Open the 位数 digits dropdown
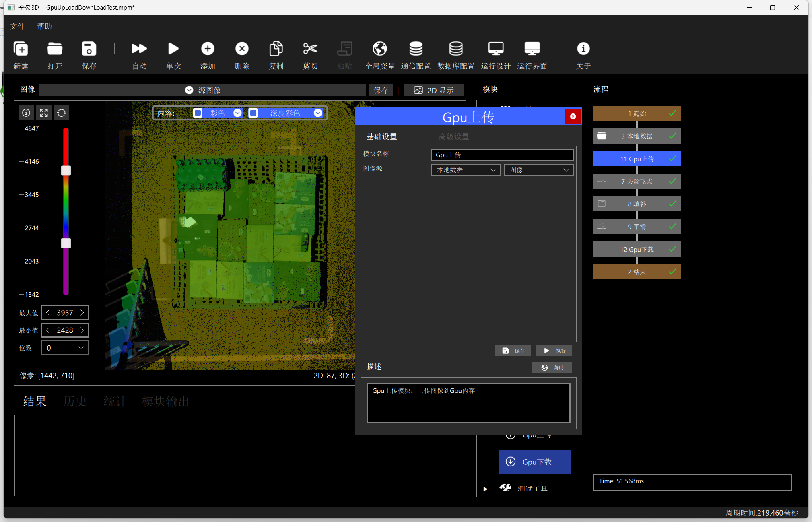The image size is (812, 522). [x=65, y=348]
